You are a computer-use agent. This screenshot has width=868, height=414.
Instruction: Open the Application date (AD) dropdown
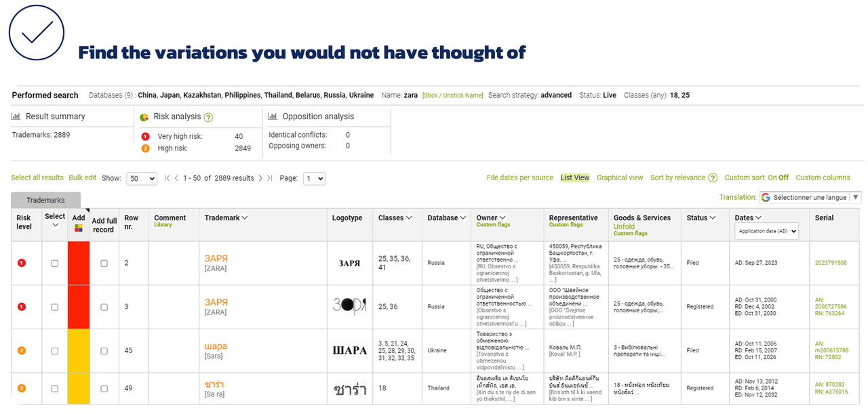point(767,231)
